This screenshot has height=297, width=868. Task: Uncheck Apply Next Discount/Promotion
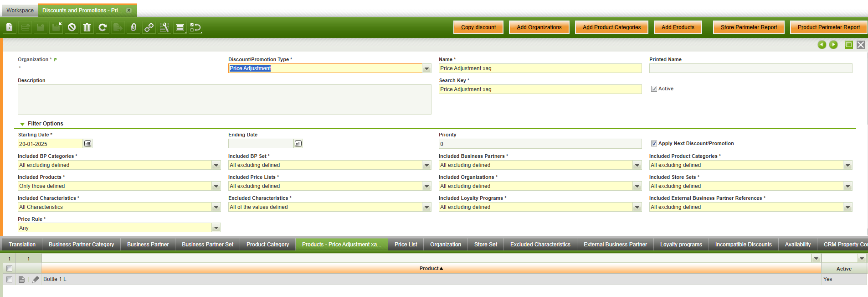(654, 144)
